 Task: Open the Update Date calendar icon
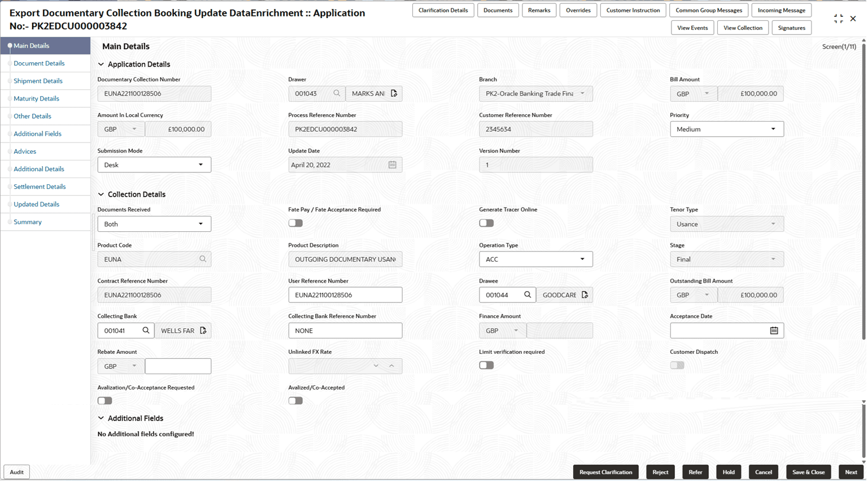[392, 164]
